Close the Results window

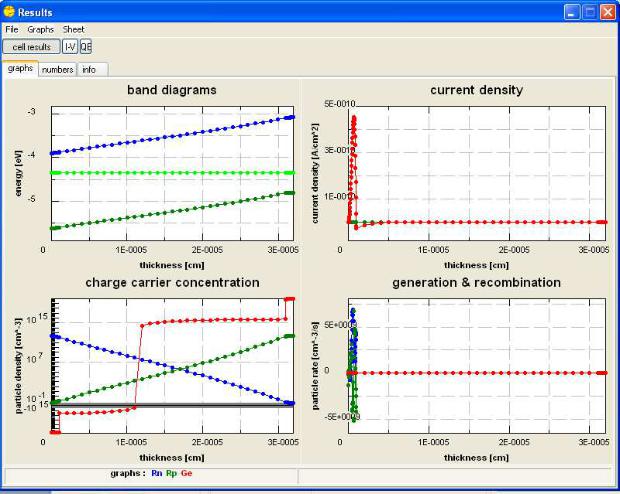[608, 12]
